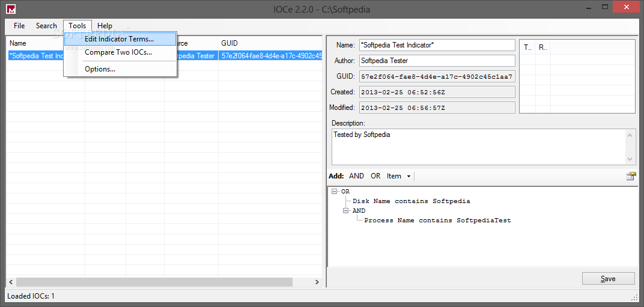Close the open Tools menu
This screenshot has height=307, width=644.
(x=77, y=25)
